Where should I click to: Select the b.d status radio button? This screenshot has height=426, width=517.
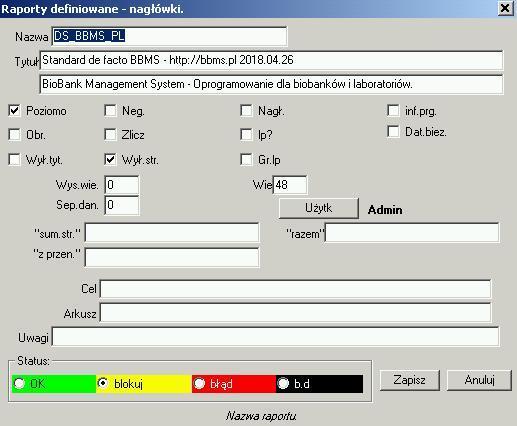pos(283,383)
